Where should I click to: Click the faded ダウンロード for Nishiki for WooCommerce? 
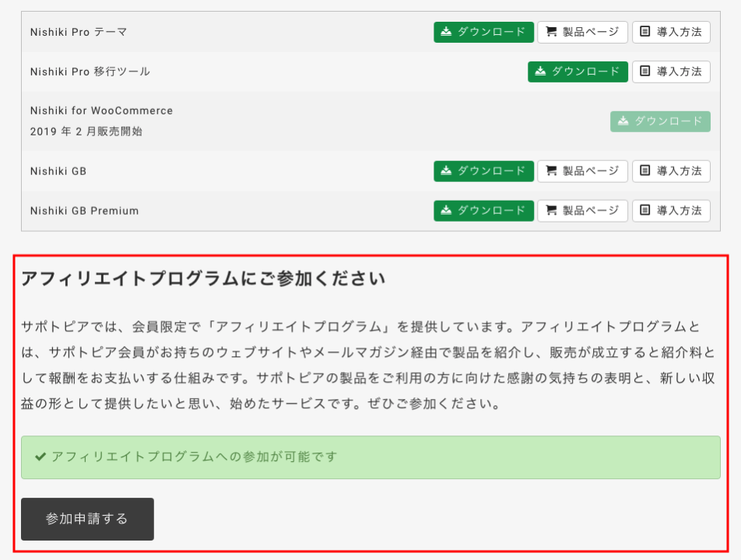[x=660, y=121]
